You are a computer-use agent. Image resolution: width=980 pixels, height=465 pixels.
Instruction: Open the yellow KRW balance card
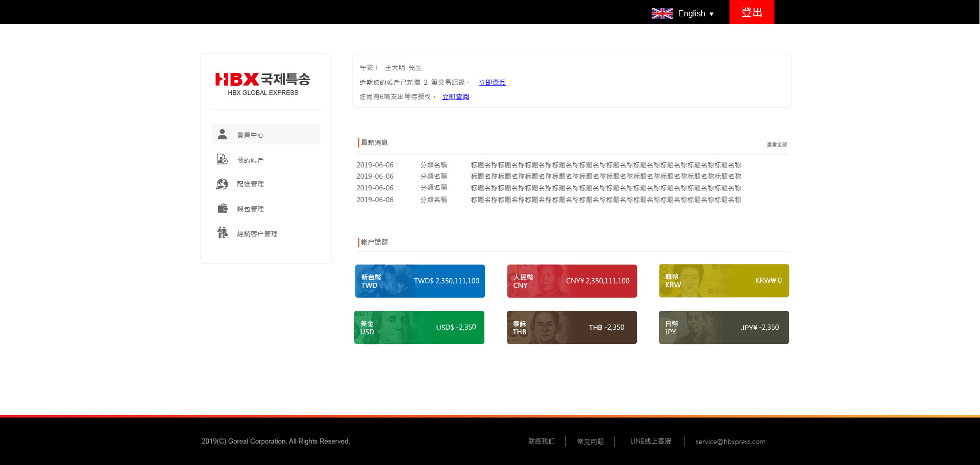[724, 280]
